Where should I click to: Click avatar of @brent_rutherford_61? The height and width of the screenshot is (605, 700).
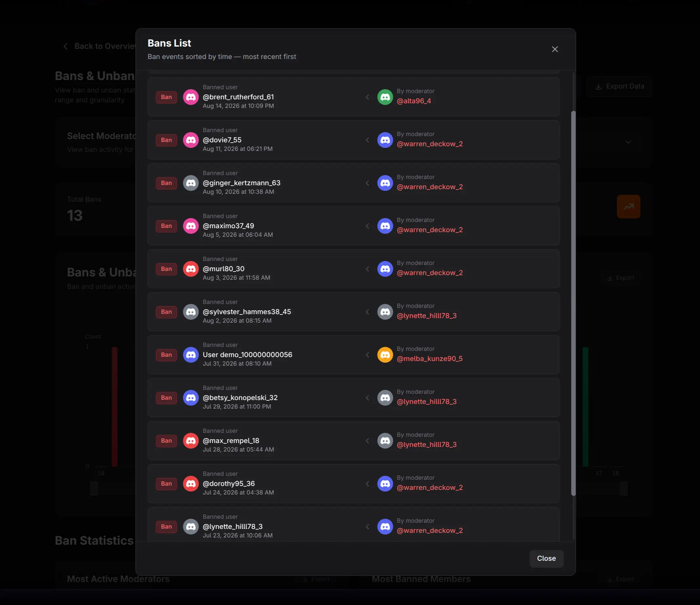coord(191,97)
